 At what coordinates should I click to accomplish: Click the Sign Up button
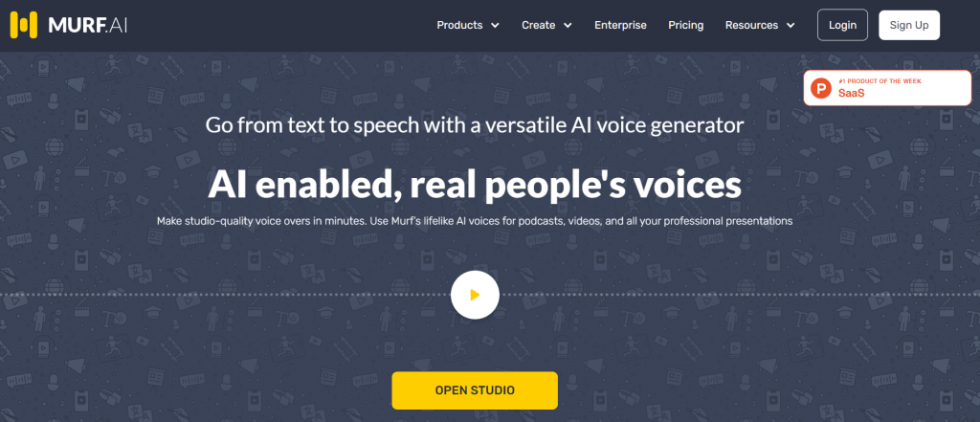(908, 25)
